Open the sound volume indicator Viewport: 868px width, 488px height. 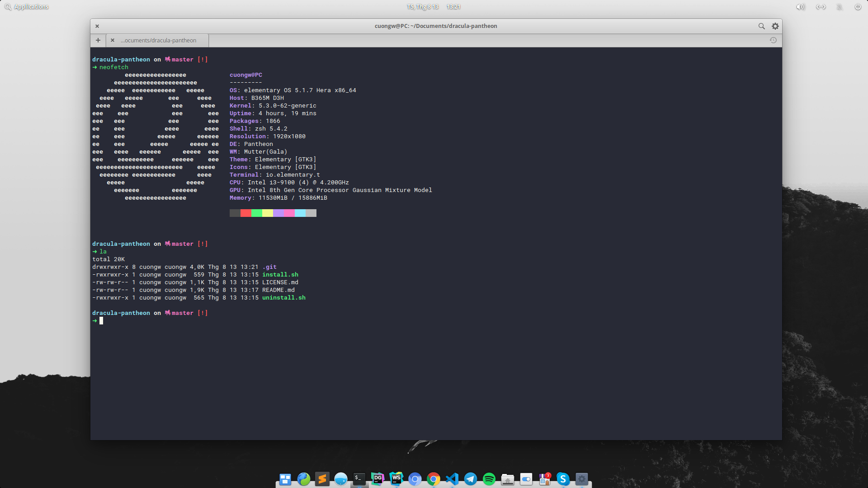pyautogui.click(x=800, y=7)
